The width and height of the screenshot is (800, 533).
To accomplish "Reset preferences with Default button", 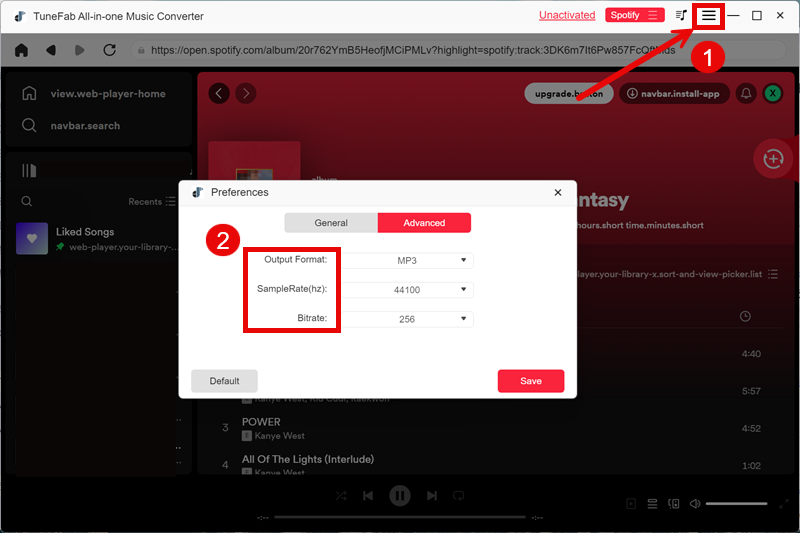I will (224, 381).
